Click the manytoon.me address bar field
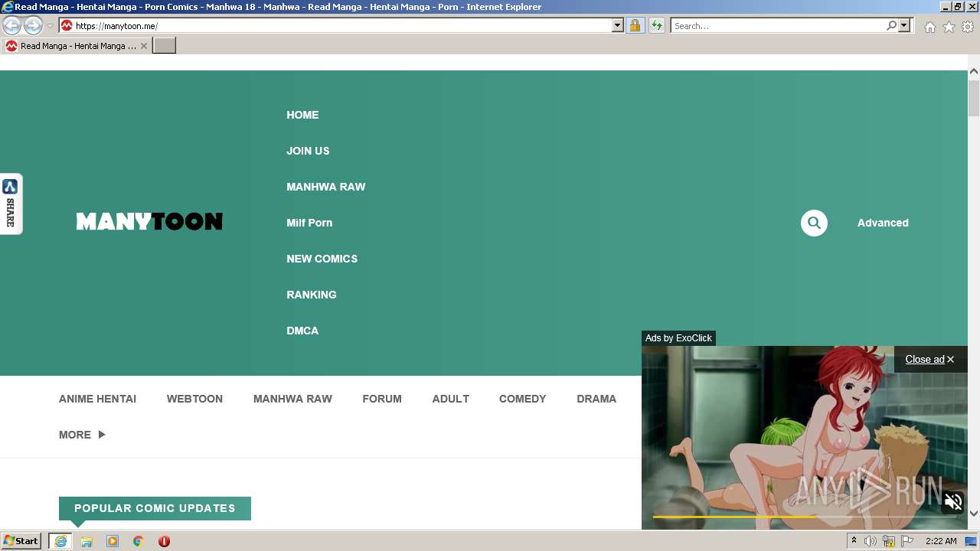This screenshot has height=551, width=980. click(342, 25)
